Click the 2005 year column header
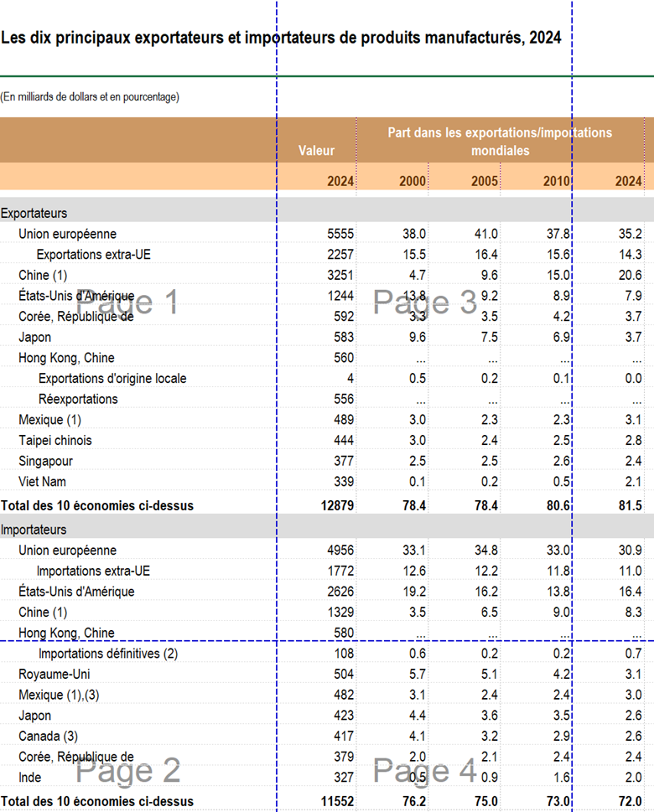Image resolution: width=654 pixels, height=812 pixels. [x=485, y=182]
